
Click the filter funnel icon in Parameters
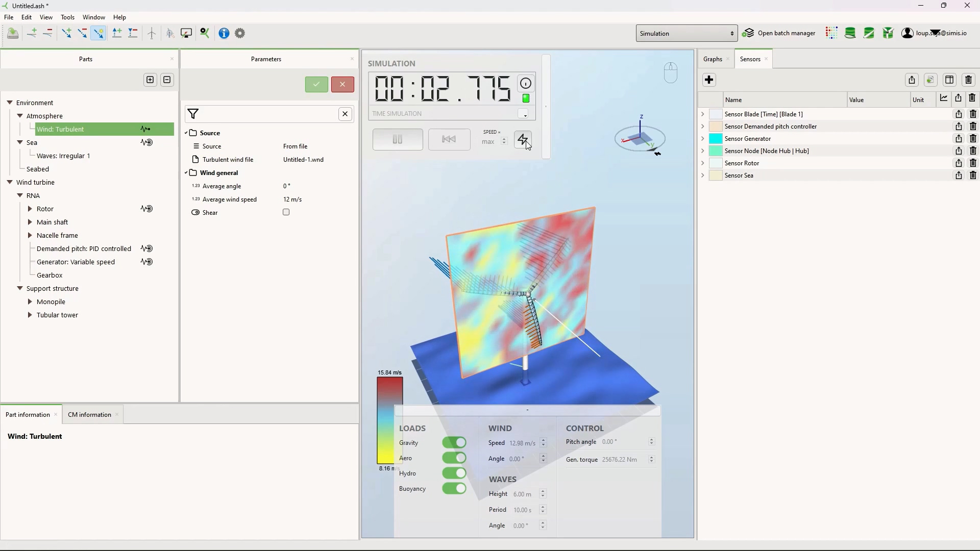(x=193, y=114)
